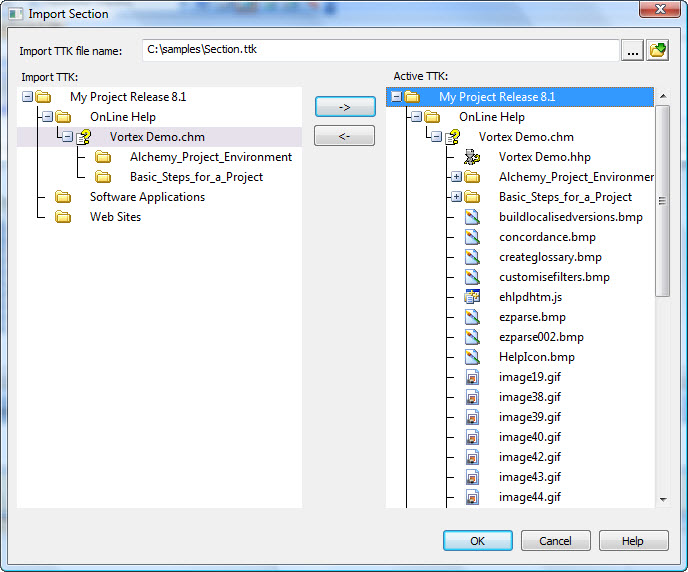Viewport: 688px width, 572px height.
Task: Click the ezparse.bmp image icon
Action: pos(472,317)
